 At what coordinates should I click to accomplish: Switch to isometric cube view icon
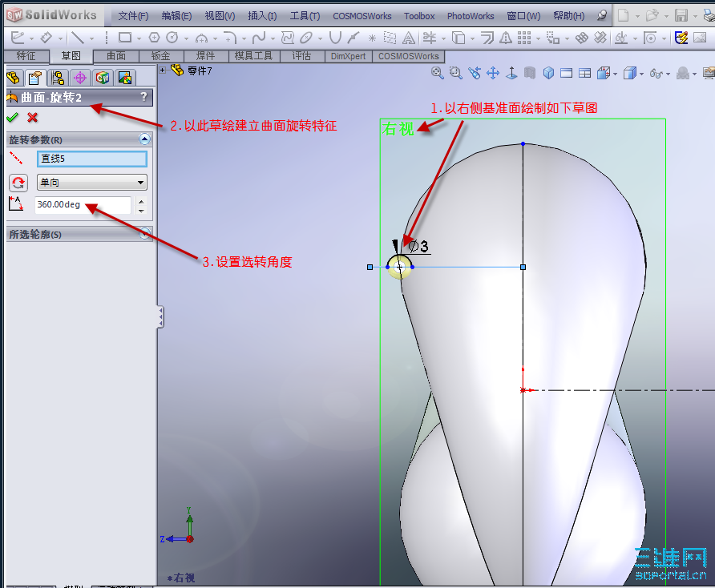548,73
